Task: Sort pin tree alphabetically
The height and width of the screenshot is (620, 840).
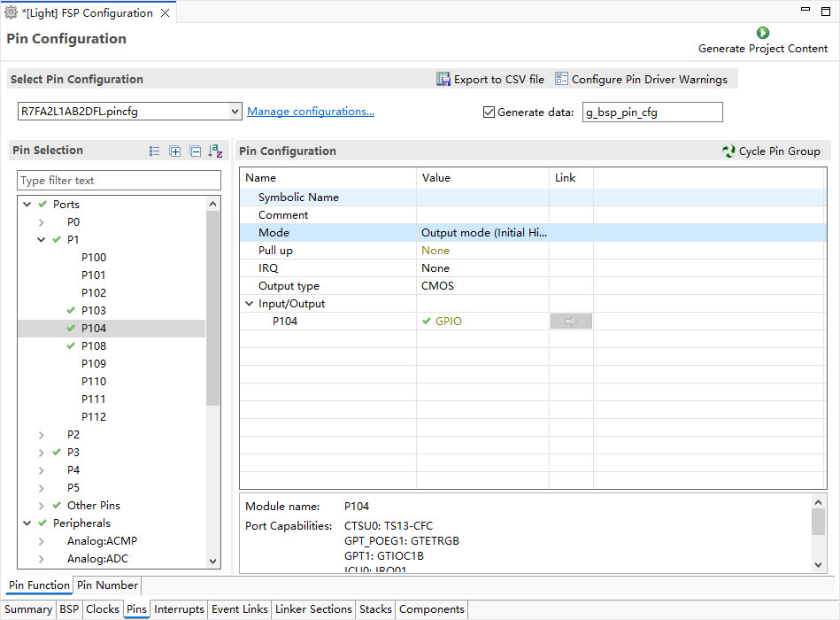Action: pos(215,151)
